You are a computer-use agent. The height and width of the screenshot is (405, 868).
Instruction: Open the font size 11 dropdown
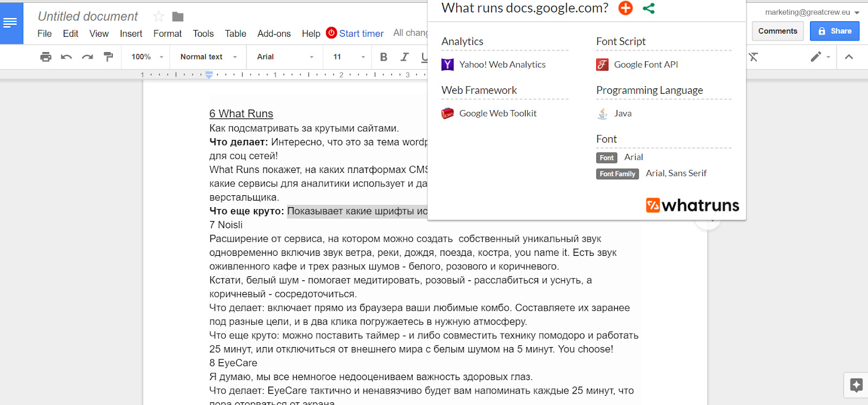(349, 57)
